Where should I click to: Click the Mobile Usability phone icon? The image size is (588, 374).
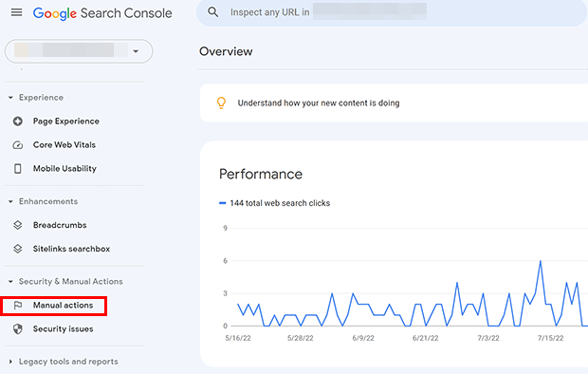tap(18, 169)
